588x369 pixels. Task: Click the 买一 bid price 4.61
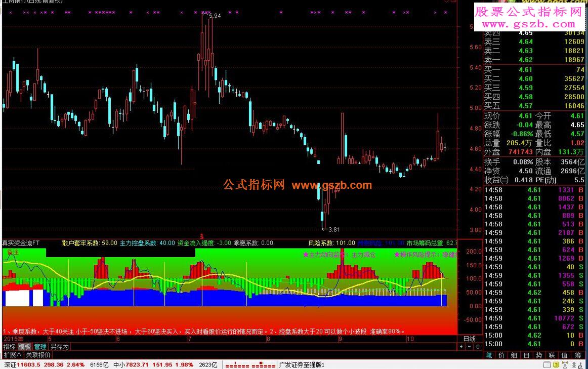click(x=525, y=69)
